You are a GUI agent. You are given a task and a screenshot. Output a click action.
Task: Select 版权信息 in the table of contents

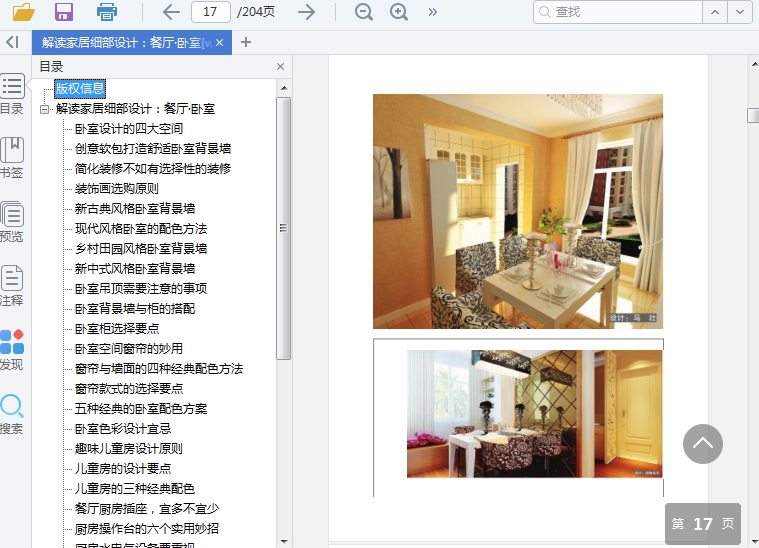tap(80, 89)
